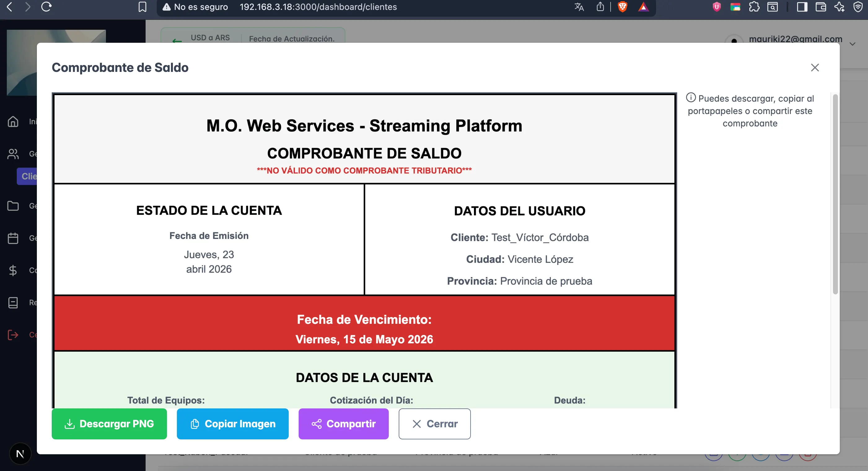This screenshot has width=868, height=471.
Task: Close the Comprobante de Saldo dialog with the X
Action: pos(814,68)
